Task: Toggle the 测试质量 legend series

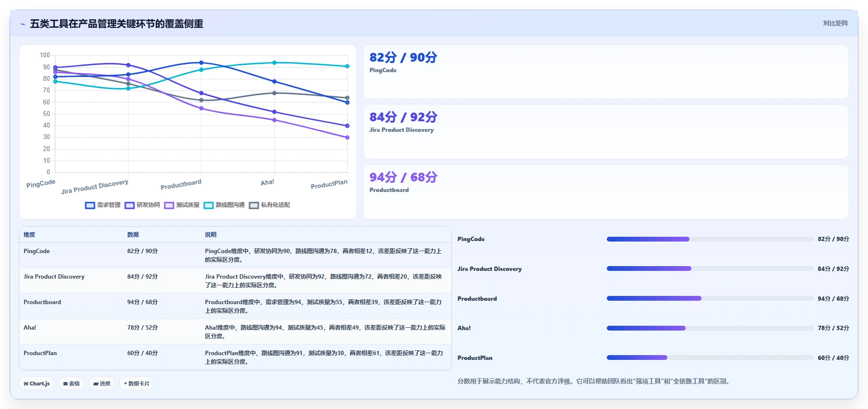Action: tap(181, 205)
